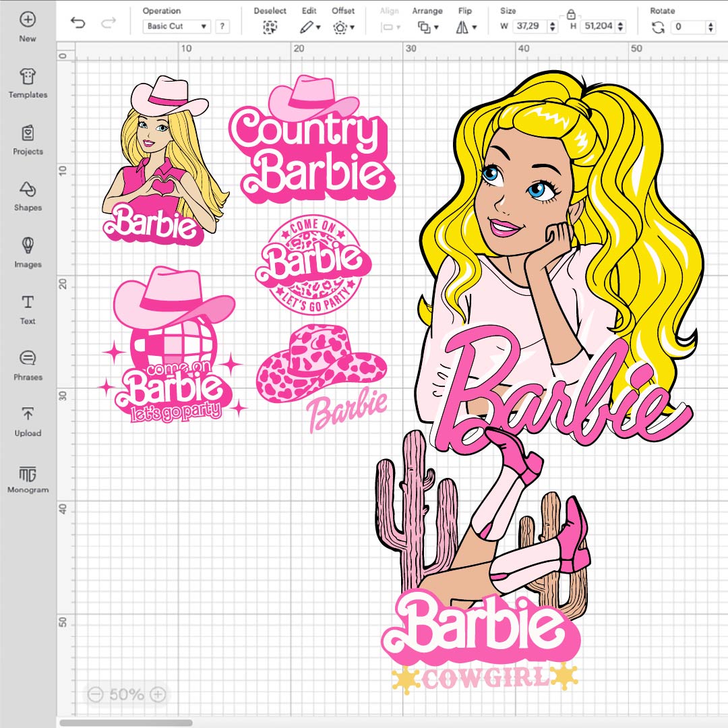Click the Arrange icon
The height and width of the screenshot is (728, 728).
pyautogui.click(x=424, y=28)
